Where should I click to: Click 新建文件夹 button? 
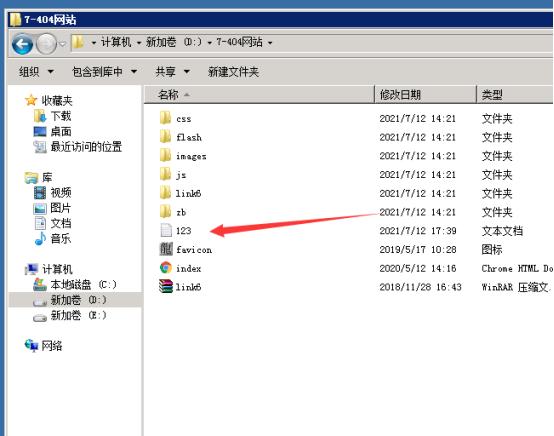[233, 72]
